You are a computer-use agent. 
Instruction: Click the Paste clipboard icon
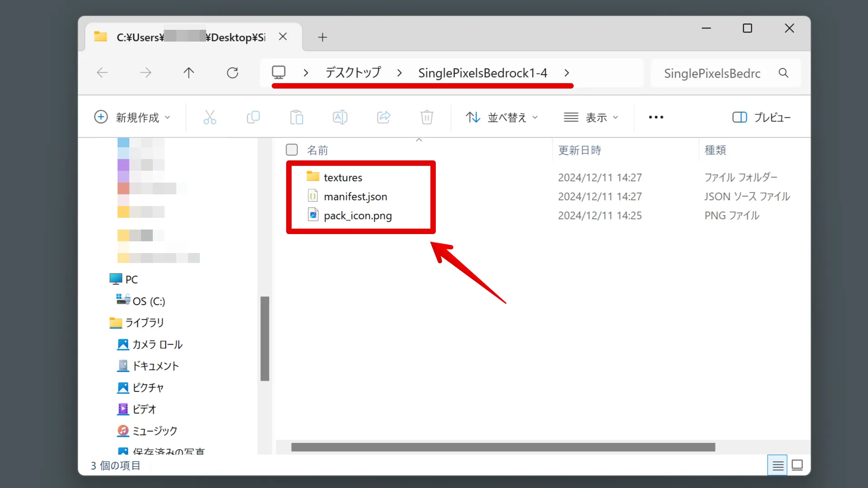[x=297, y=117]
